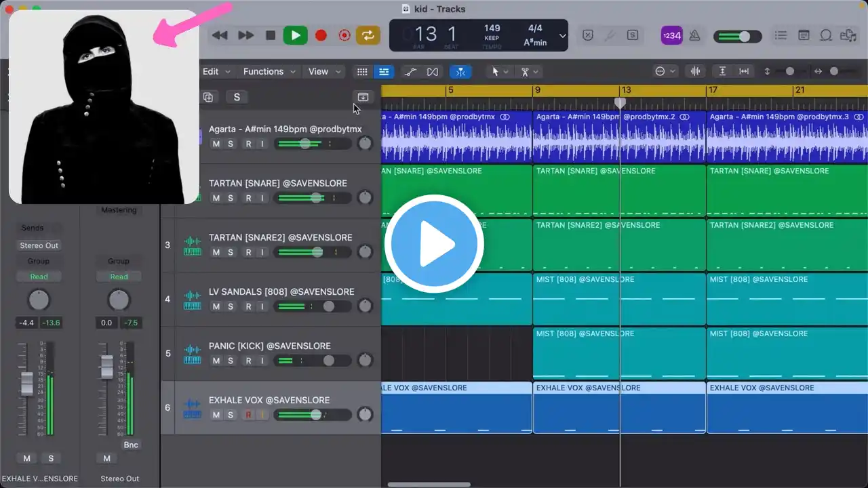Click bar 17 on the ruler
The width and height of the screenshot is (868, 488).
point(713,90)
